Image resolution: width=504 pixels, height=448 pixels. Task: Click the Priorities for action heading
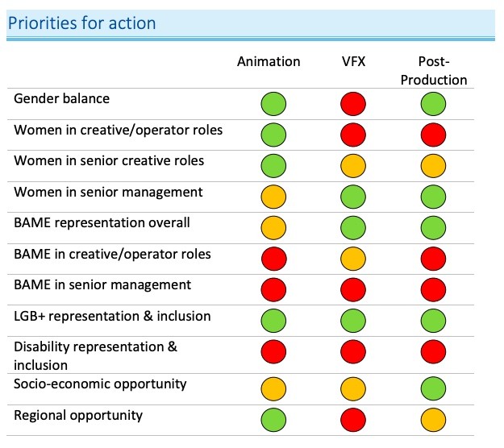click(x=81, y=23)
